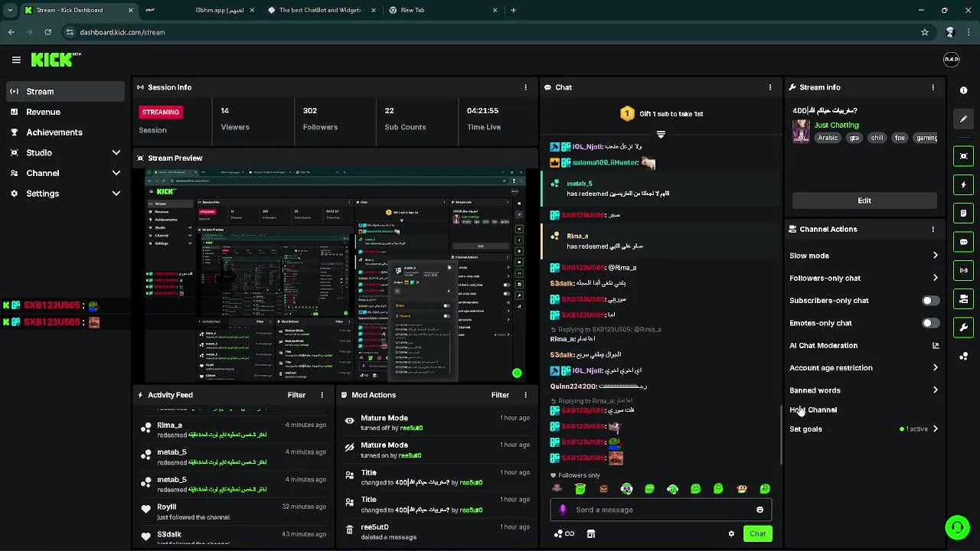980x551 pixels.
Task: Click the shop icon below the message box
Action: pyautogui.click(x=590, y=534)
